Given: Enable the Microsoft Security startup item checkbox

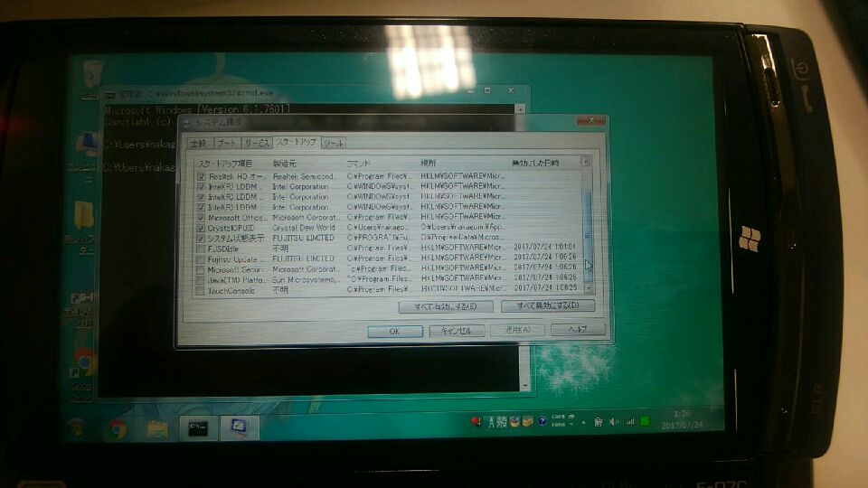Looking at the screenshot, I should point(201,269).
